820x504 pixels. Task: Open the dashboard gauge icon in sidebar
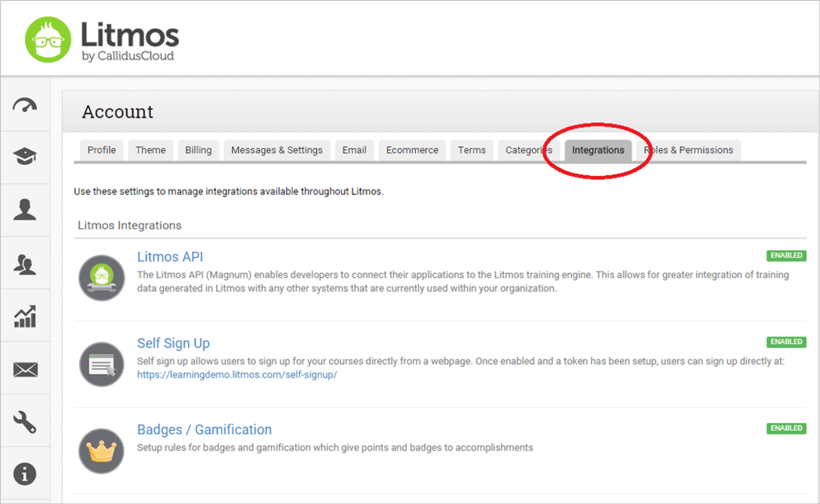(x=25, y=105)
